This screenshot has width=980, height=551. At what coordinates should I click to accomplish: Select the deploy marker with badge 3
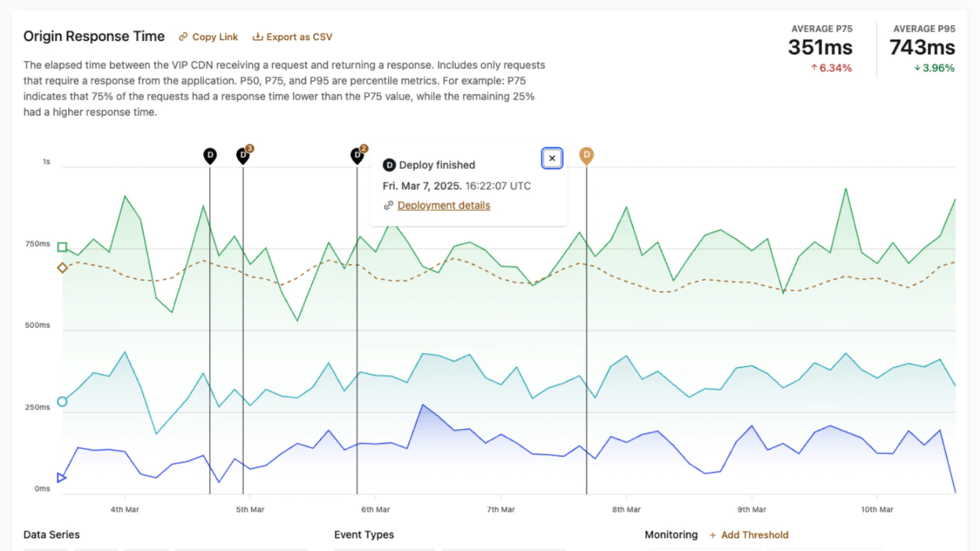tap(243, 156)
